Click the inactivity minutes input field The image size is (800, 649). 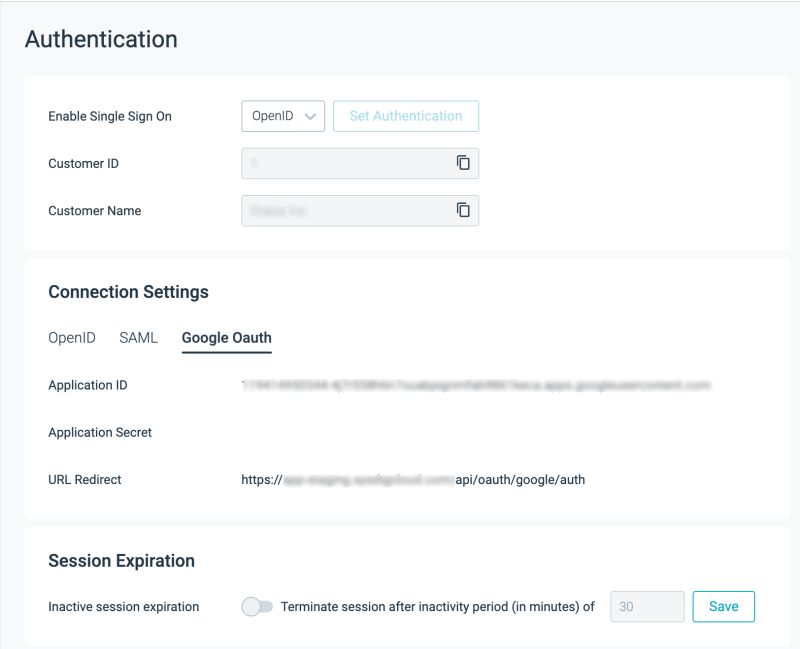click(x=647, y=606)
